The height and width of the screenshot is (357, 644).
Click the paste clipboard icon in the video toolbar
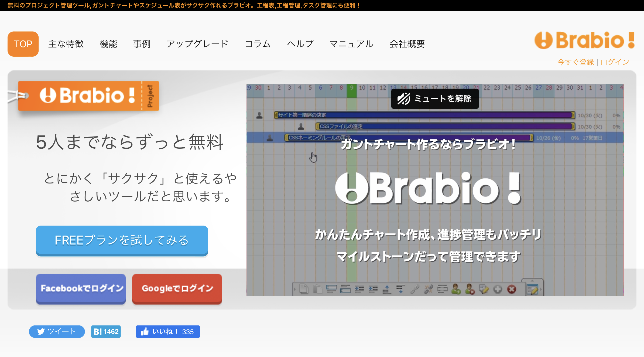click(318, 289)
